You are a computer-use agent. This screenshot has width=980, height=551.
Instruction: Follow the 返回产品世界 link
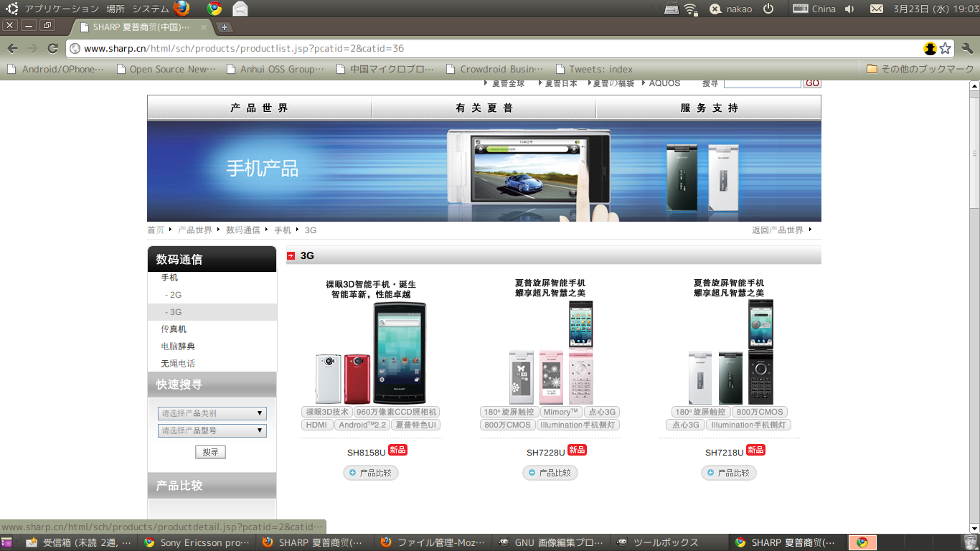pos(778,230)
